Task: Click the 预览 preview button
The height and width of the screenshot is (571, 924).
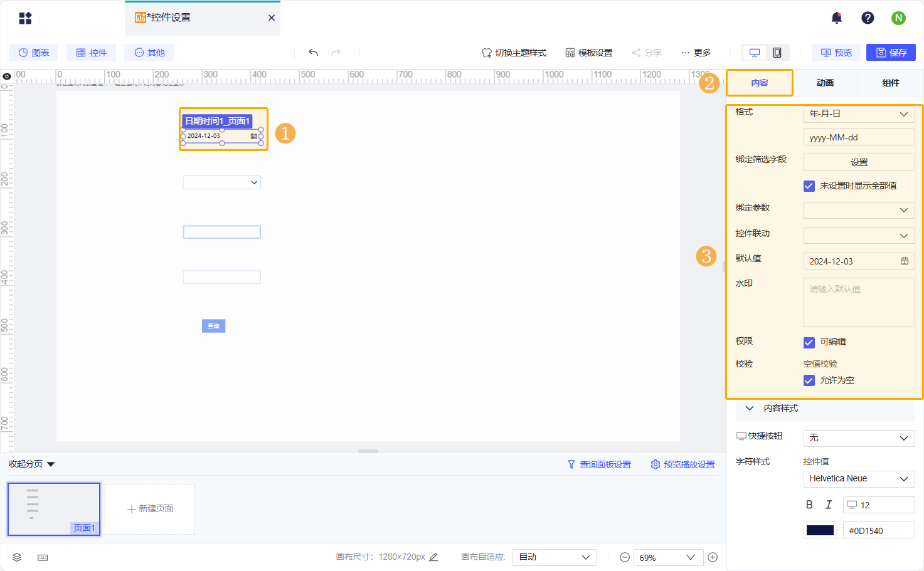Action: coord(836,53)
